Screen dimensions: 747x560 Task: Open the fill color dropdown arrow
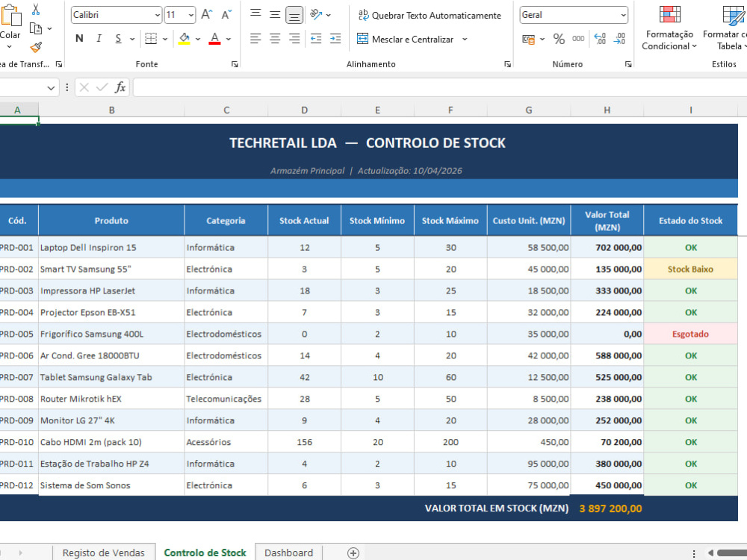click(198, 39)
